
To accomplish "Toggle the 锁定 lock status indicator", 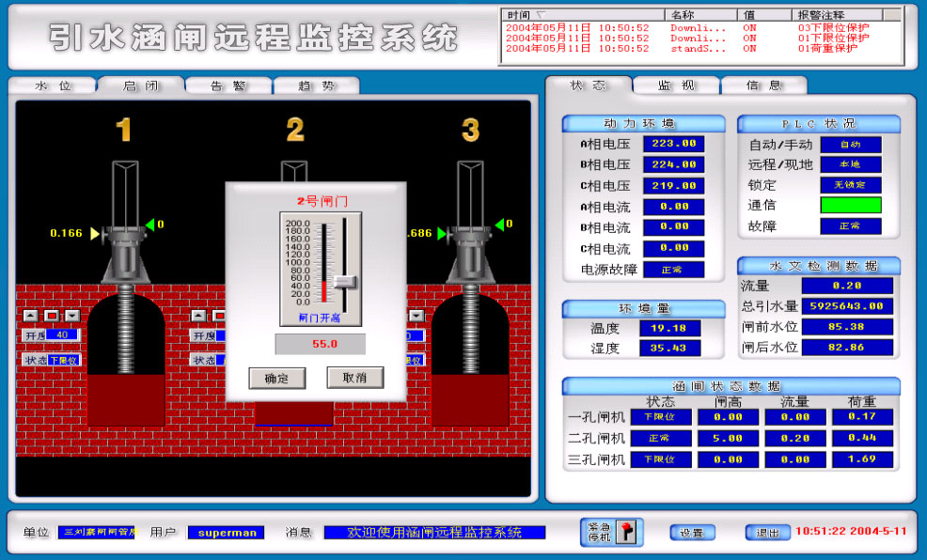I will tap(850, 185).
